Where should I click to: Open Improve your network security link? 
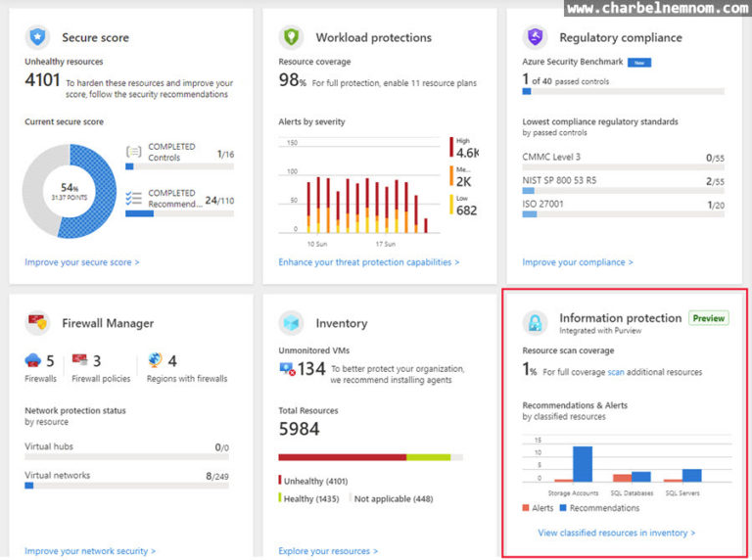[90, 551]
